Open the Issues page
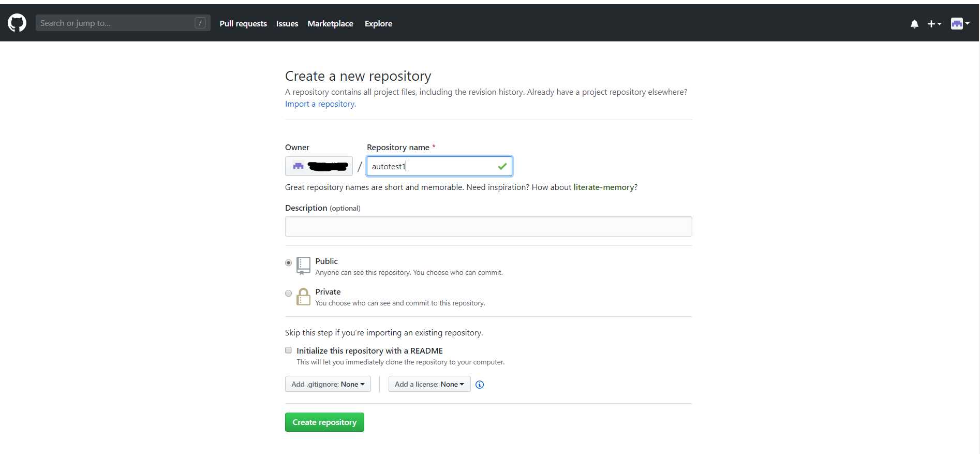Screen dimensions: 980x454 pos(287,23)
